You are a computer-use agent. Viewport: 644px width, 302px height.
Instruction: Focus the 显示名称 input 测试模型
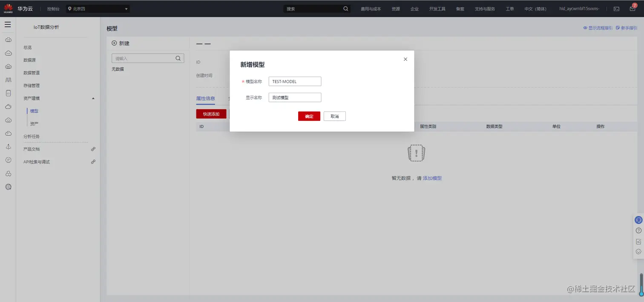pos(295,97)
